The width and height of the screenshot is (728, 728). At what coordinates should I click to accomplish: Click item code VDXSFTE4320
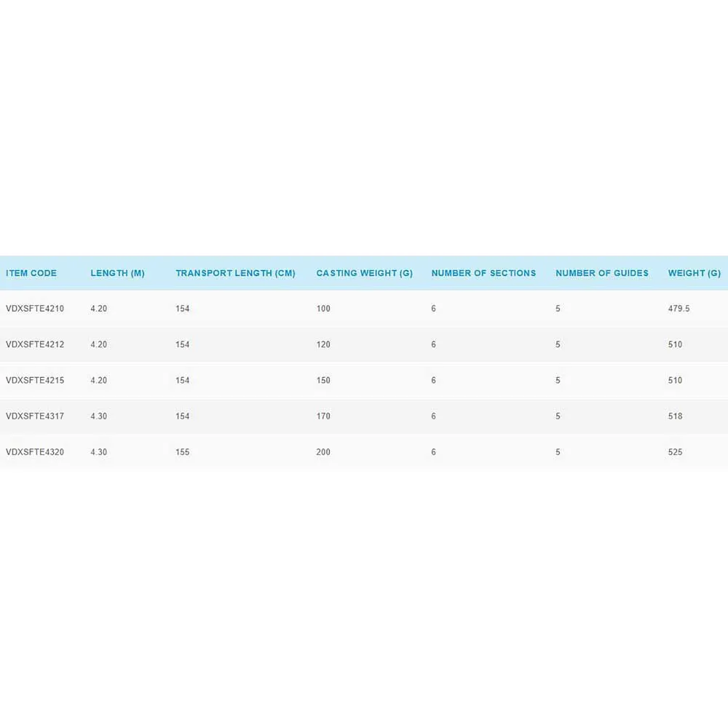[35, 452]
